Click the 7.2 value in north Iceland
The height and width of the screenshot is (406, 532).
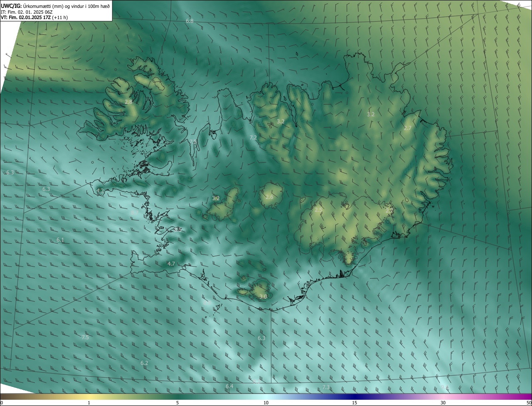click(253, 137)
